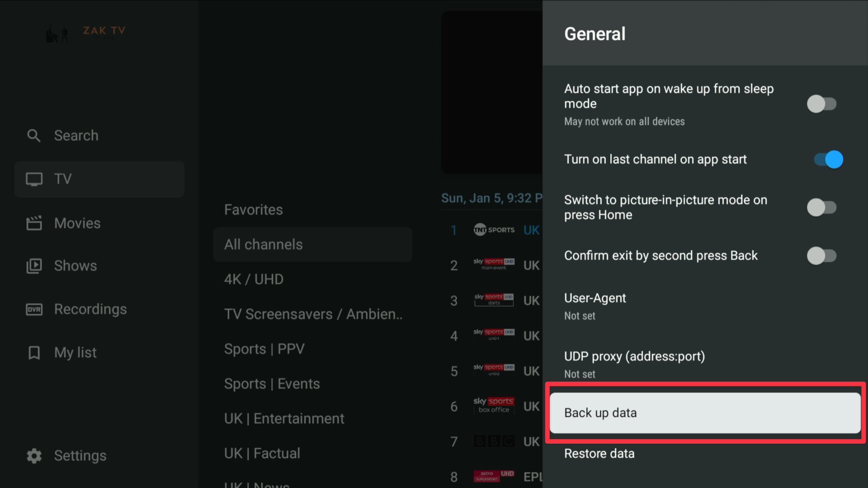The image size is (868, 488).
Task: Select channel 6 Sky Sports Box Office
Action: [x=494, y=406]
